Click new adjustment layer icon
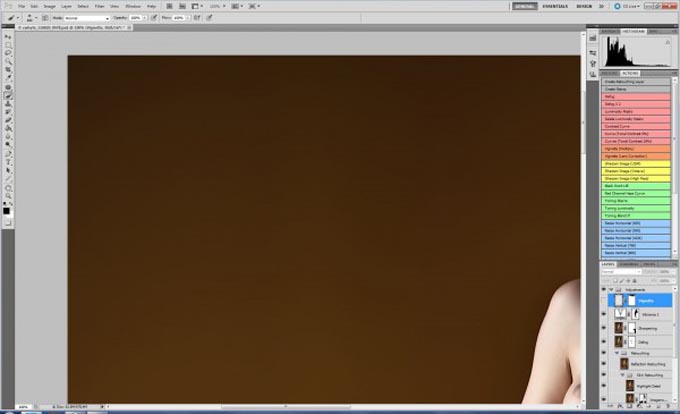The image size is (680, 414). coord(639,407)
